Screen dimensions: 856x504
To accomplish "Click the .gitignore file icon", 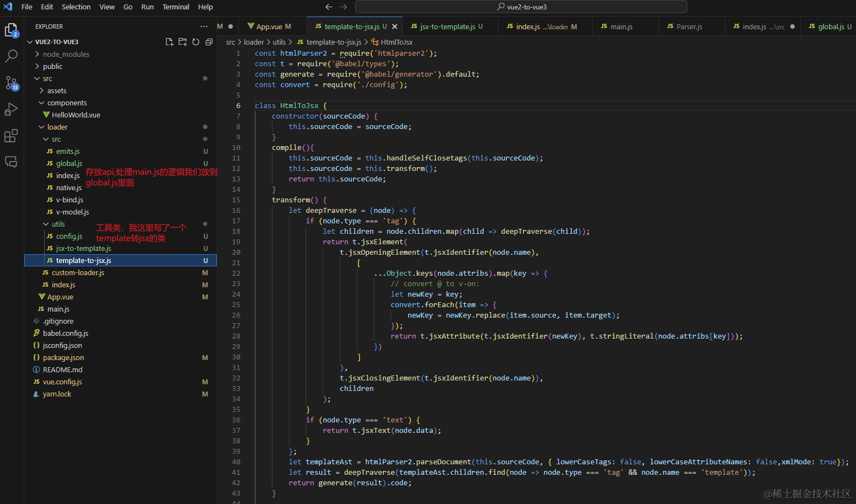I will 36,321.
